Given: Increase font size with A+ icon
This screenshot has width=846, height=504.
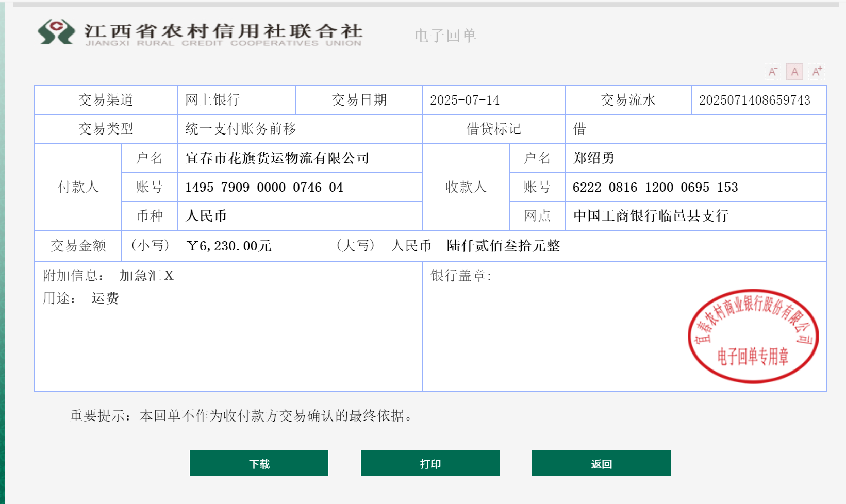Looking at the screenshot, I should point(817,72).
